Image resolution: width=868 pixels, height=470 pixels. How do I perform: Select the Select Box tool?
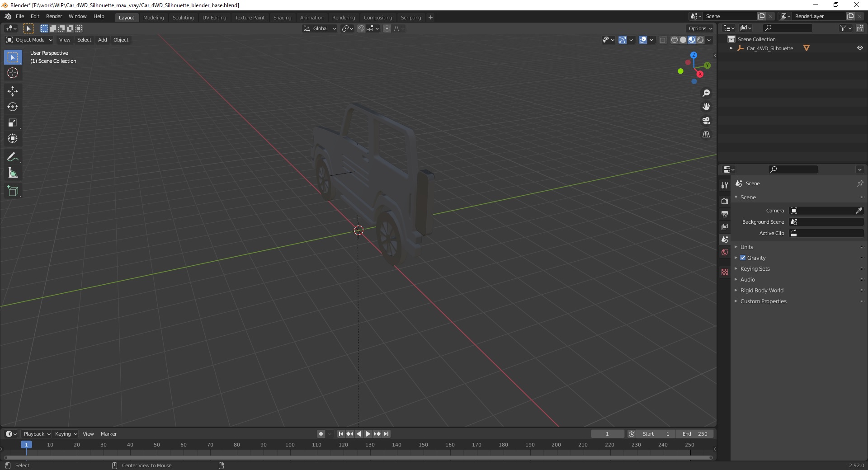tap(13, 57)
